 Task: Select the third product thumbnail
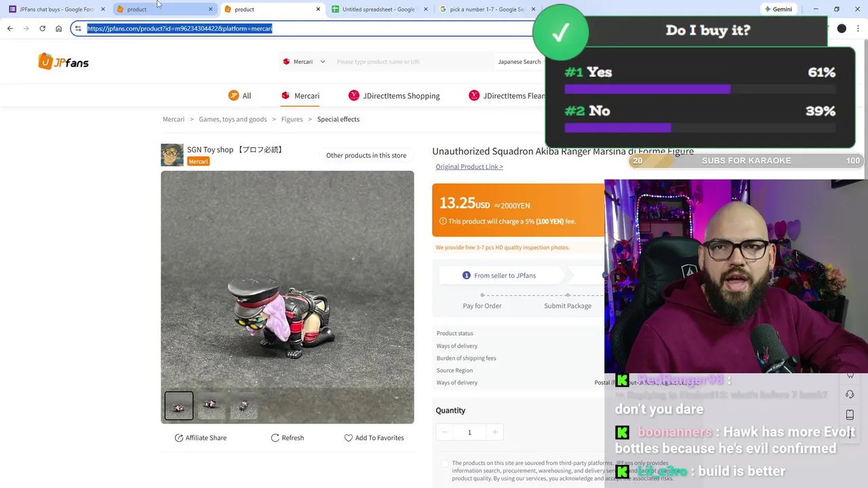coord(243,406)
